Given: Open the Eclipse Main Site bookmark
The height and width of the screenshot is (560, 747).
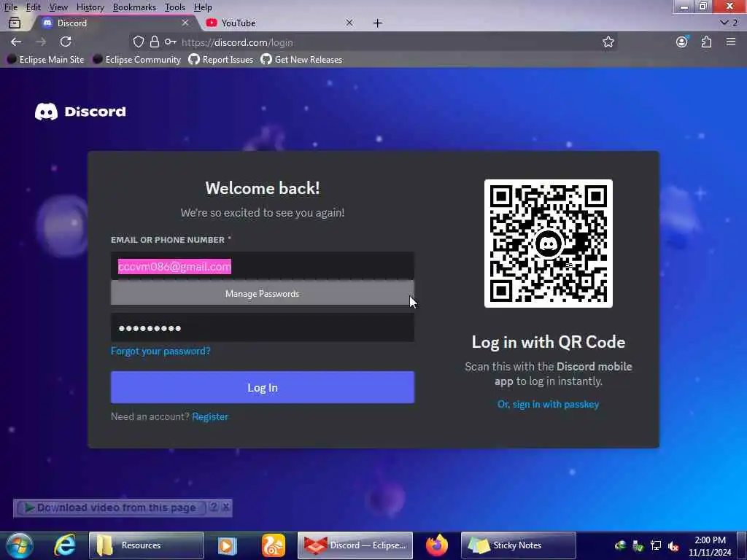Looking at the screenshot, I should pos(46,60).
